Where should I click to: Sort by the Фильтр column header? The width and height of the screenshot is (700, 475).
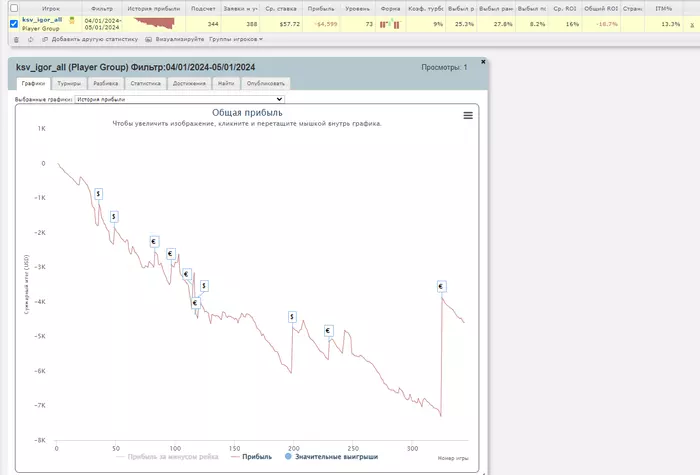click(102, 8)
